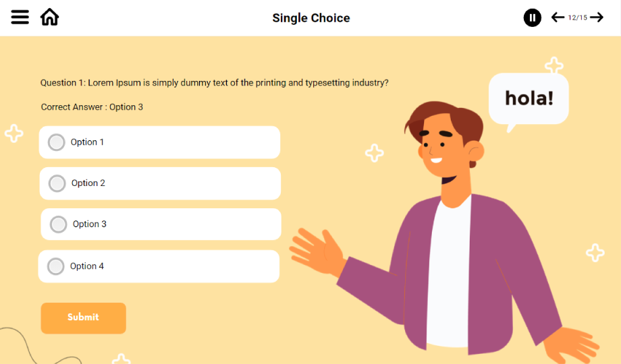Submit the selected answer

click(83, 317)
